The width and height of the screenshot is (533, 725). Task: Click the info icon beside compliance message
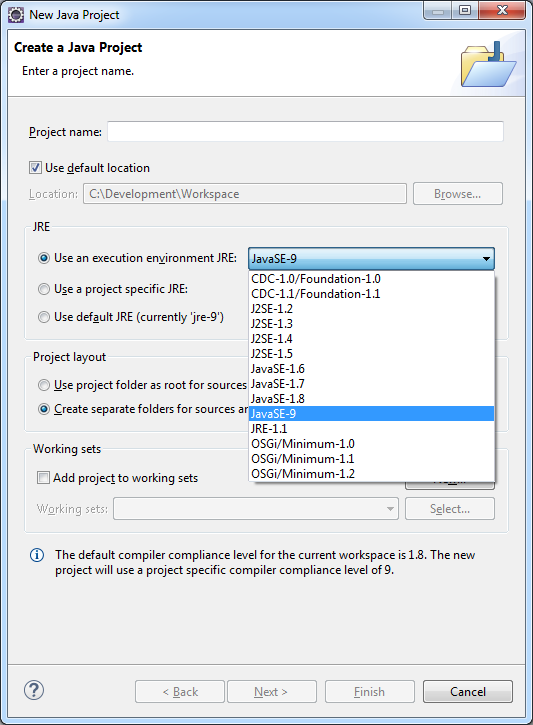tap(37, 555)
